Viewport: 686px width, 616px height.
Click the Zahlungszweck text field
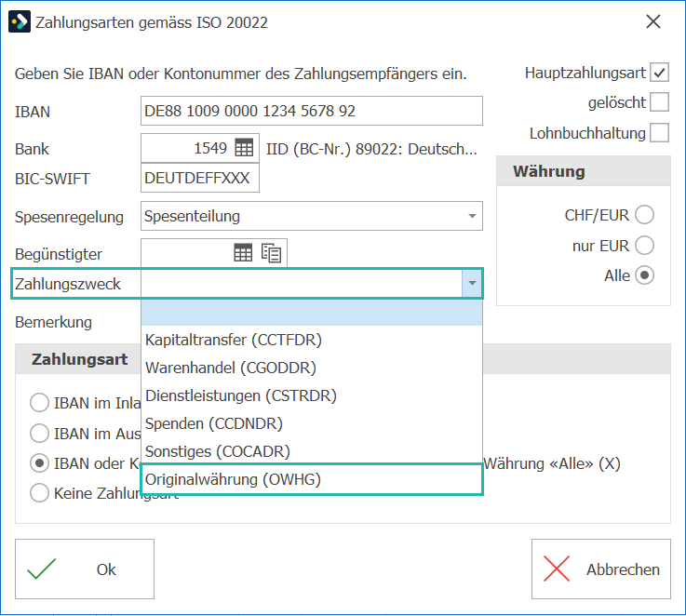tap(302, 283)
